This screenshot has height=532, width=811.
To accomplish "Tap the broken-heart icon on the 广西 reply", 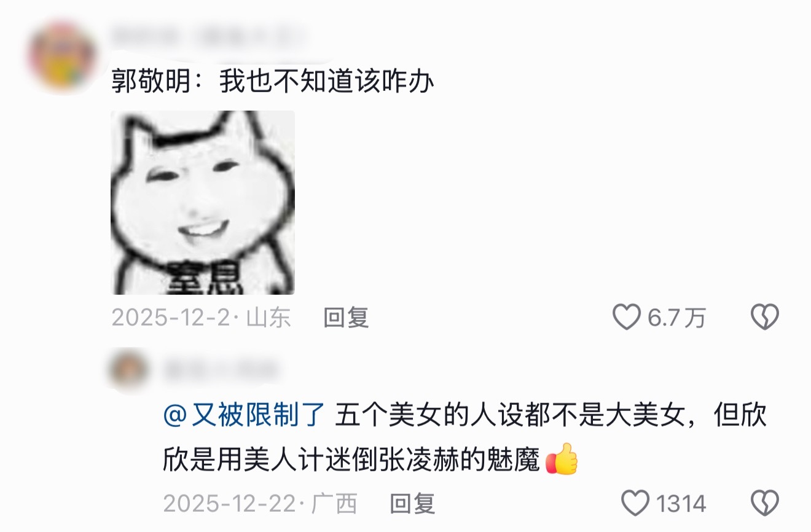I will (765, 503).
